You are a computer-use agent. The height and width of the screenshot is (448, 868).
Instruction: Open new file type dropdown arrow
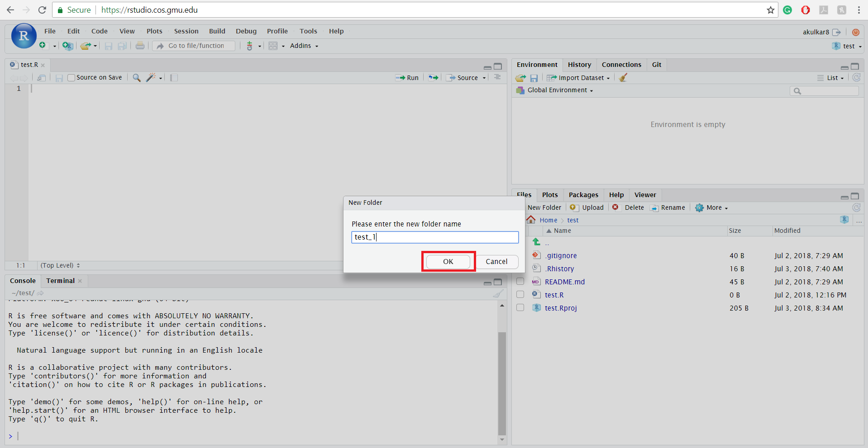[x=54, y=46]
